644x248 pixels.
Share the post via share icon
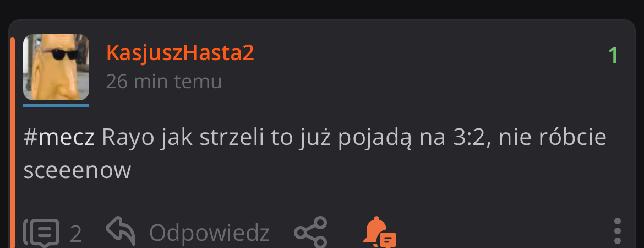pos(310,232)
